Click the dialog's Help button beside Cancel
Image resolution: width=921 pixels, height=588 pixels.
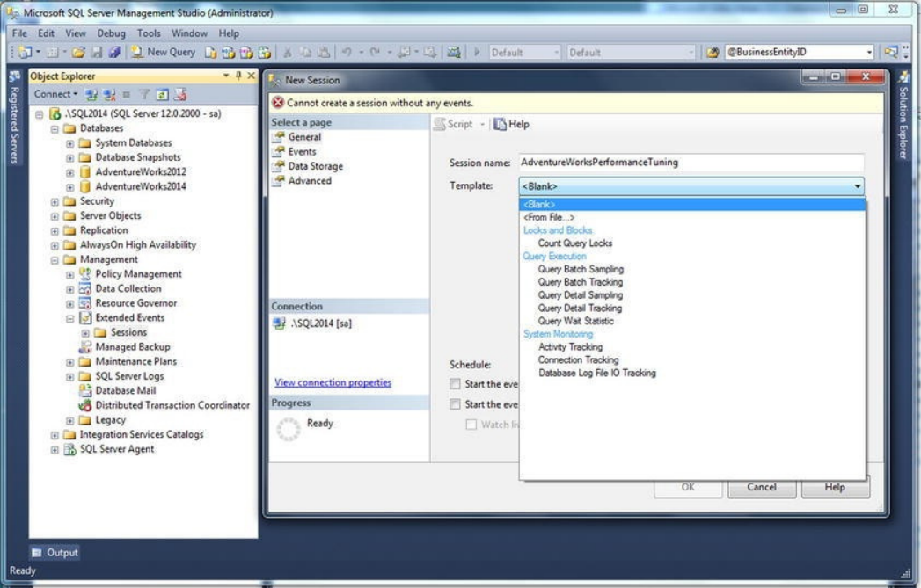836,487
